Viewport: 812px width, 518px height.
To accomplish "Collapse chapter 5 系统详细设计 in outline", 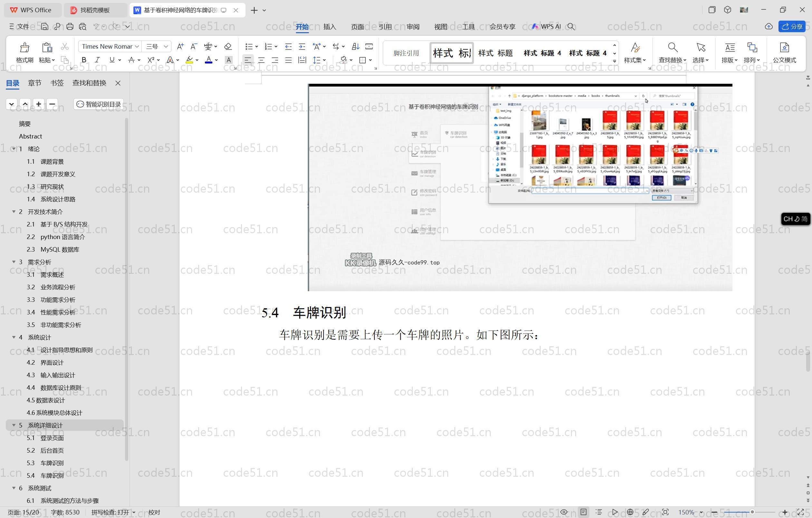I will [x=14, y=425].
